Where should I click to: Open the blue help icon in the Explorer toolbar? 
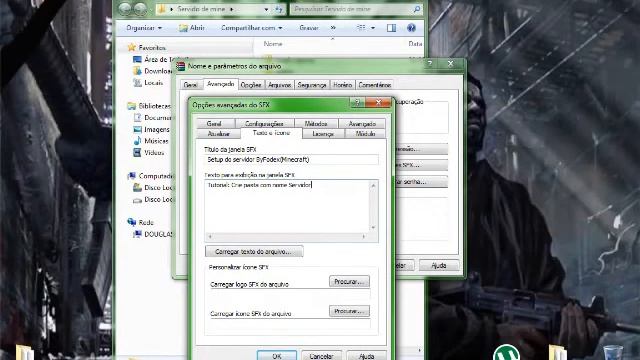tap(411, 28)
